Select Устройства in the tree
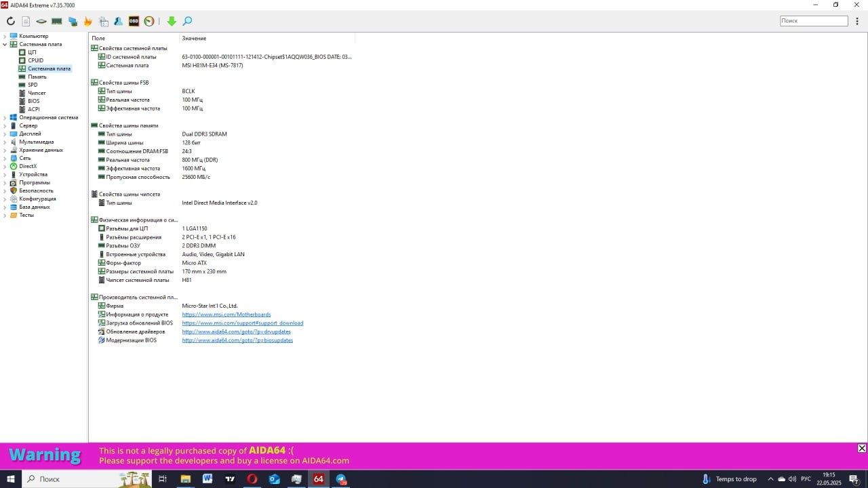 (33, 174)
